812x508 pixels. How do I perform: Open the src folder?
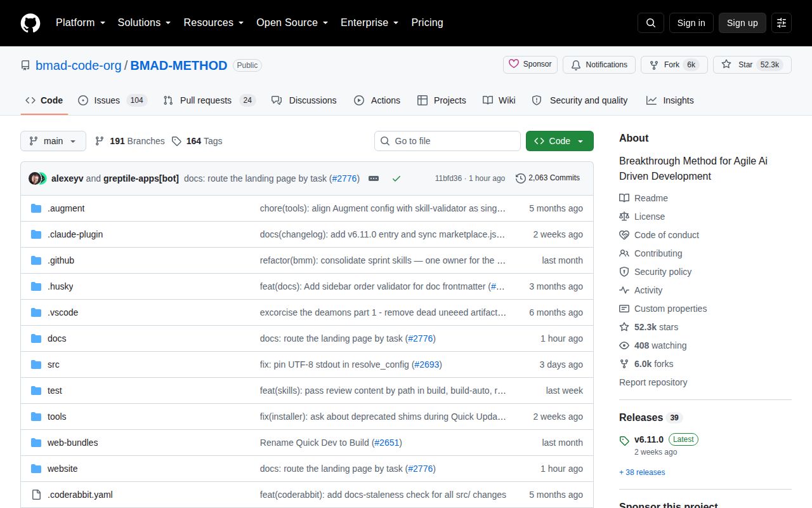53,364
